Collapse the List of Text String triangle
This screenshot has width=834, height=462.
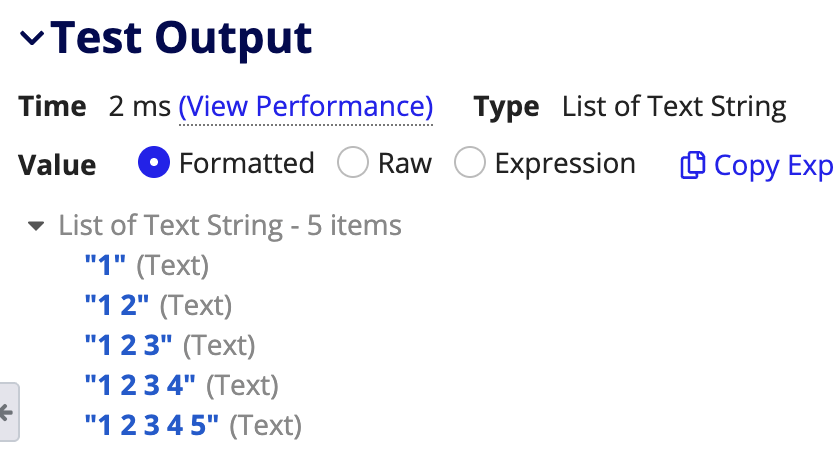coord(36,226)
